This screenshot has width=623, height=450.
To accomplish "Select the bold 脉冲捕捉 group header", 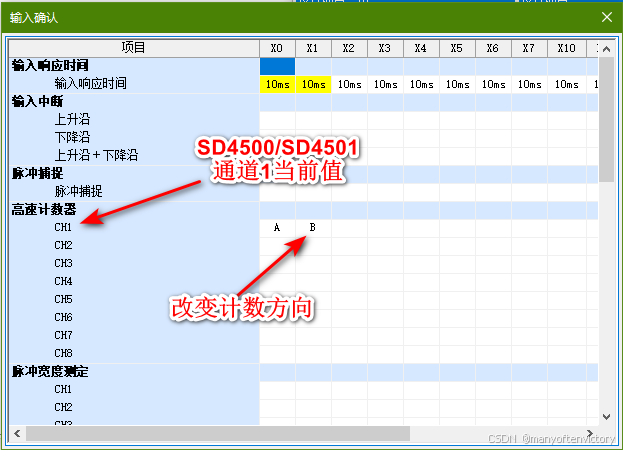I will pos(134,174).
